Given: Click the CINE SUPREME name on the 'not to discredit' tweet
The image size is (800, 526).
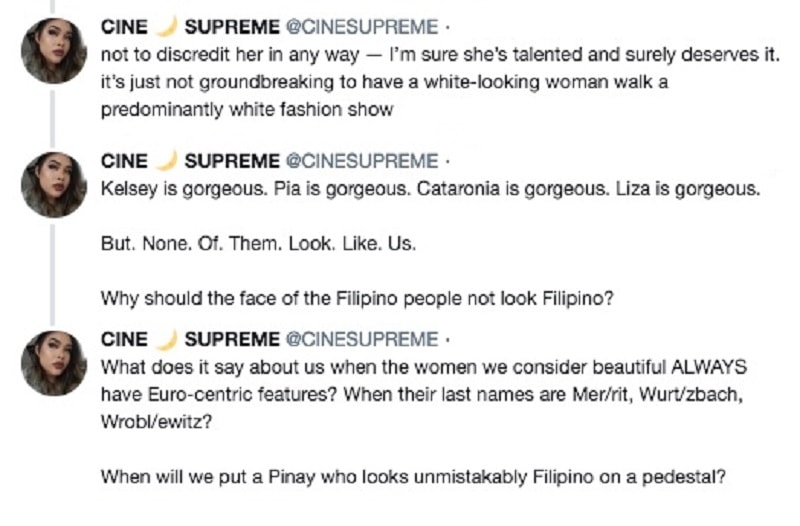Looking at the screenshot, I should point(190,27).
